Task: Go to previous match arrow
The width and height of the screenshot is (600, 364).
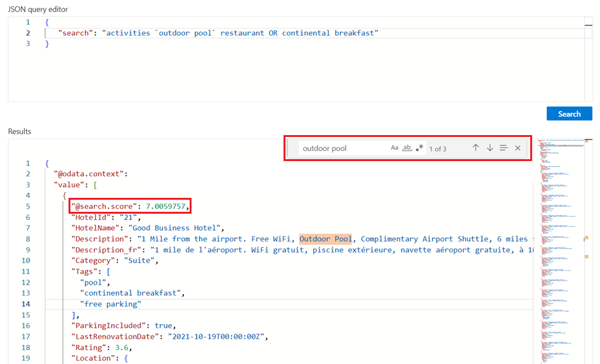Action: pos(475,148)
